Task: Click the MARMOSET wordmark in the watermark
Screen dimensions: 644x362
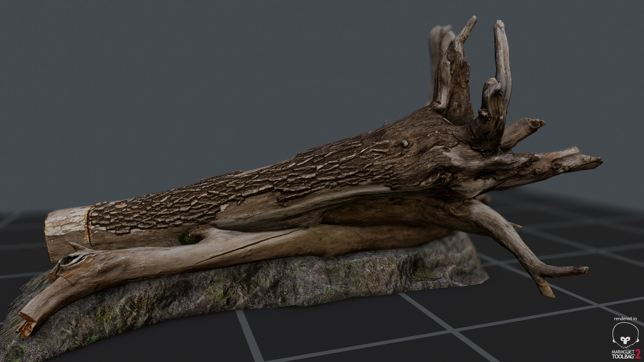Action: (623, 352)
